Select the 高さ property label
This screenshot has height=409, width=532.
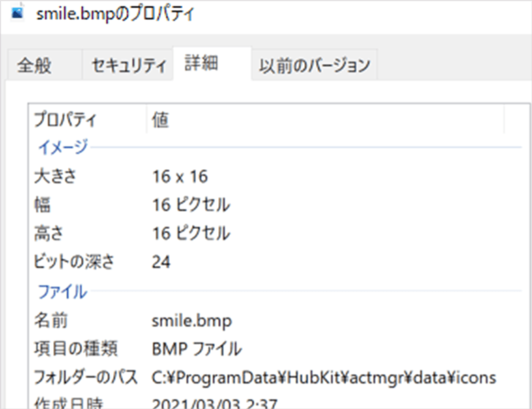pyautogui.click(x=49, y=234)
